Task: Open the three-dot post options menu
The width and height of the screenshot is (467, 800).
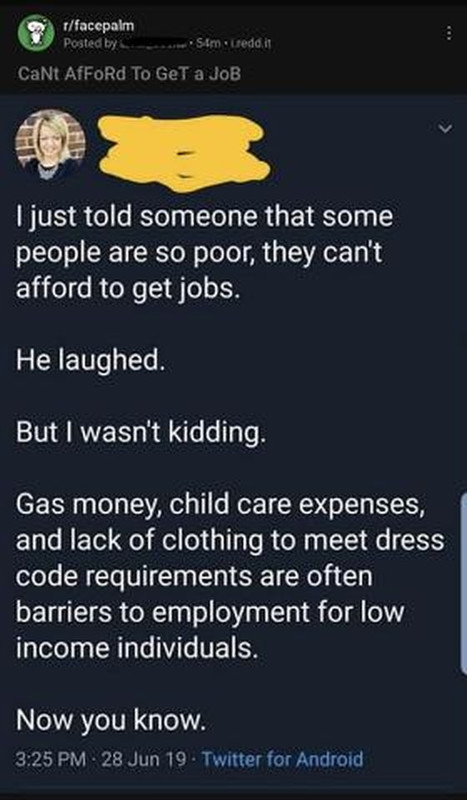Action: click(x=449, y=34)
